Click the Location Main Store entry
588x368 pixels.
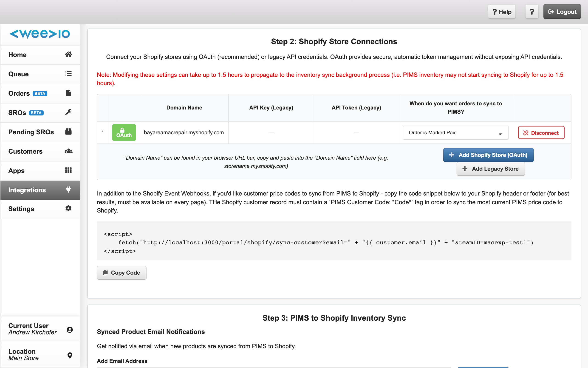pyautogui.click(x=40, y=355)
